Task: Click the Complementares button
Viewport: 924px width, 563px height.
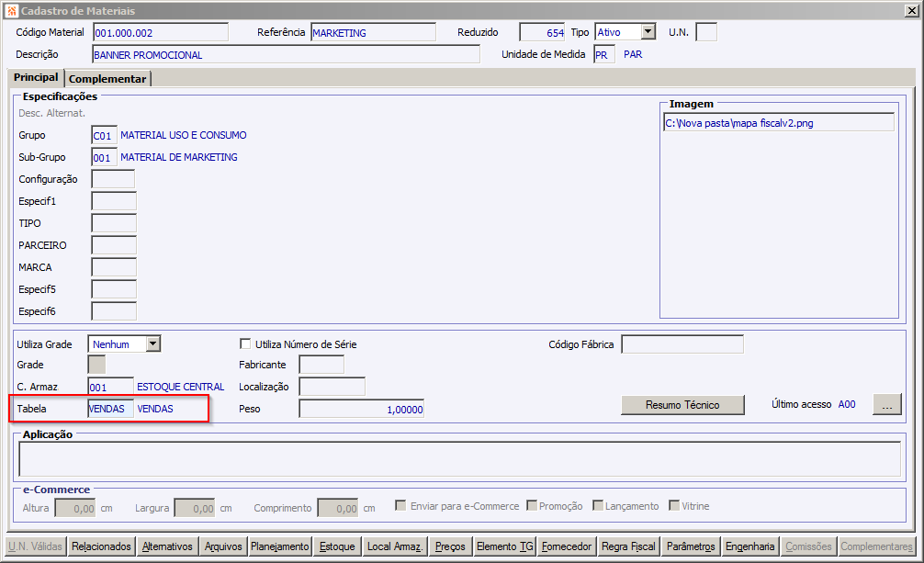Action: (876, 546)
